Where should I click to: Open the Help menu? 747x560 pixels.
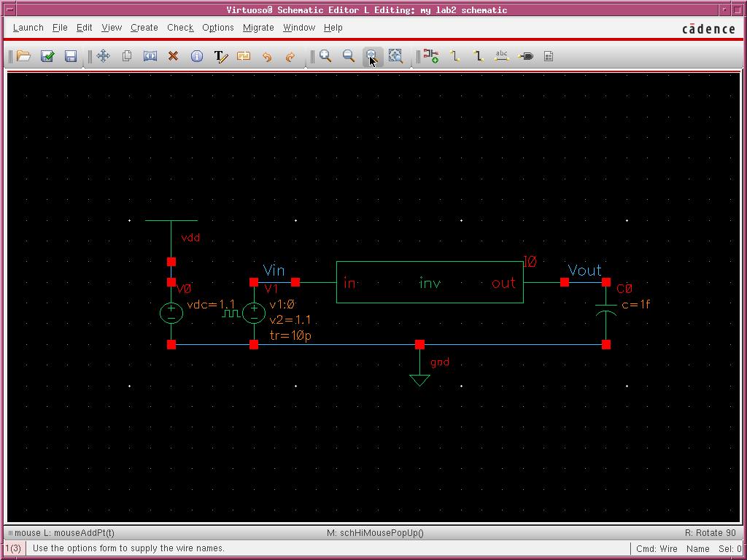(x=333, y=28)
